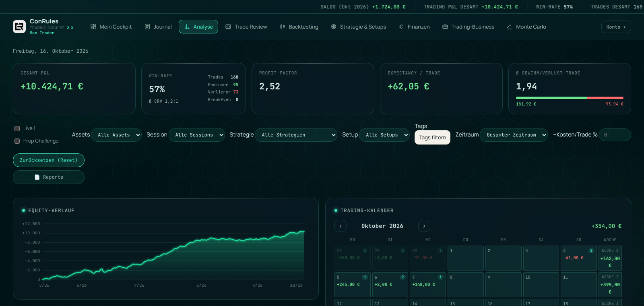
Task: Switch to the Monte Carlo tab
Action: click(x=526, y=27)
